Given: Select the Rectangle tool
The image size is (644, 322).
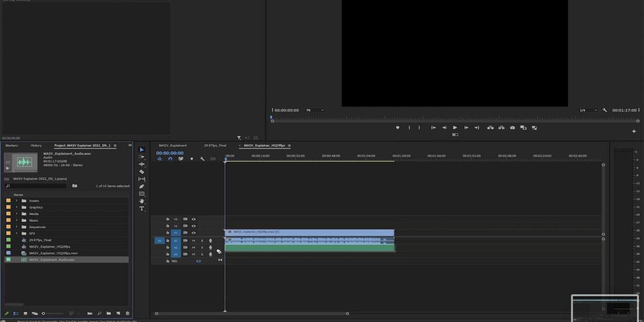Looking at the screenshot, I should pyautogui.click(x=142, y=194).
